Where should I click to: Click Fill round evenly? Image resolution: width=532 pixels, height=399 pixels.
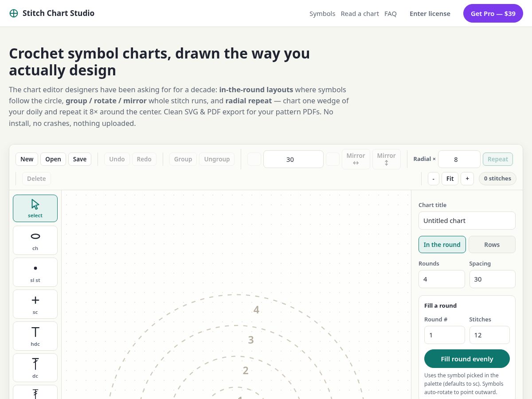pyautogui.click(x=467, y=359)
